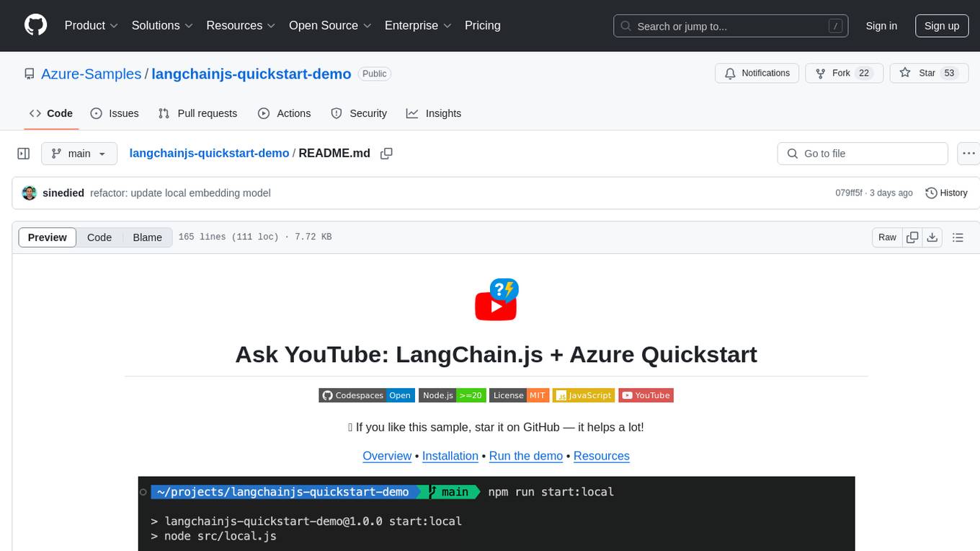Switch to the Insights tab

434,113
